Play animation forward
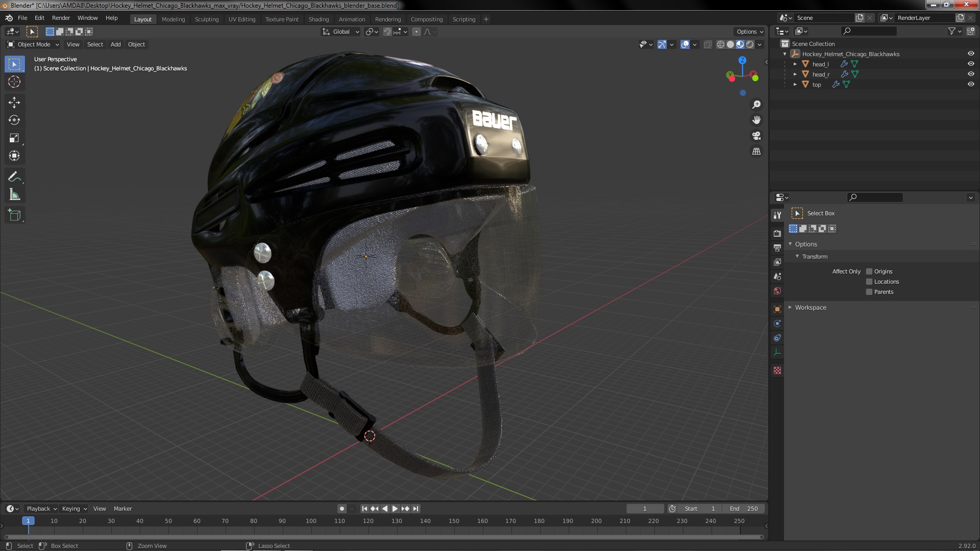 395,509
